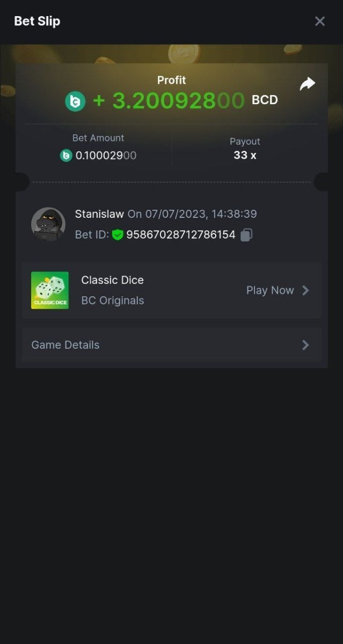Close the Bet Slip panel
This screenshot has width=343, height=644.
pos(319,21)
